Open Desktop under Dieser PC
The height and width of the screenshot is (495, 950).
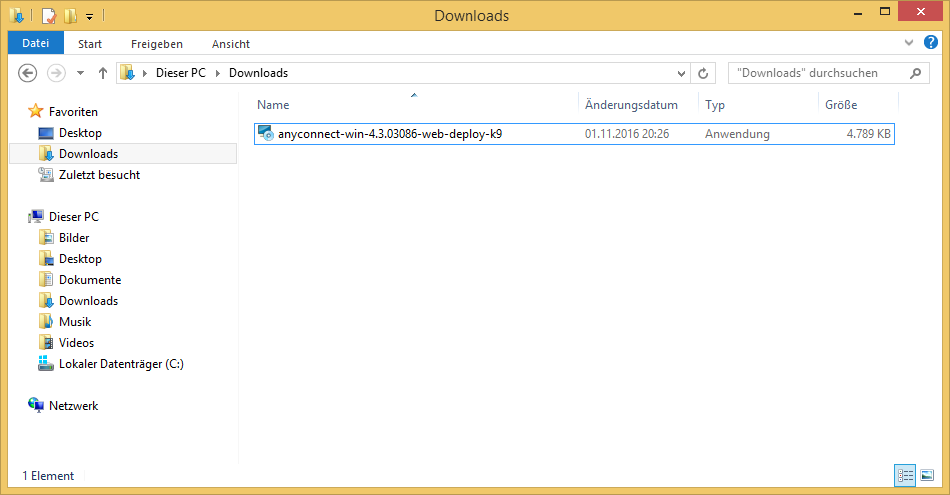point(80,259)
